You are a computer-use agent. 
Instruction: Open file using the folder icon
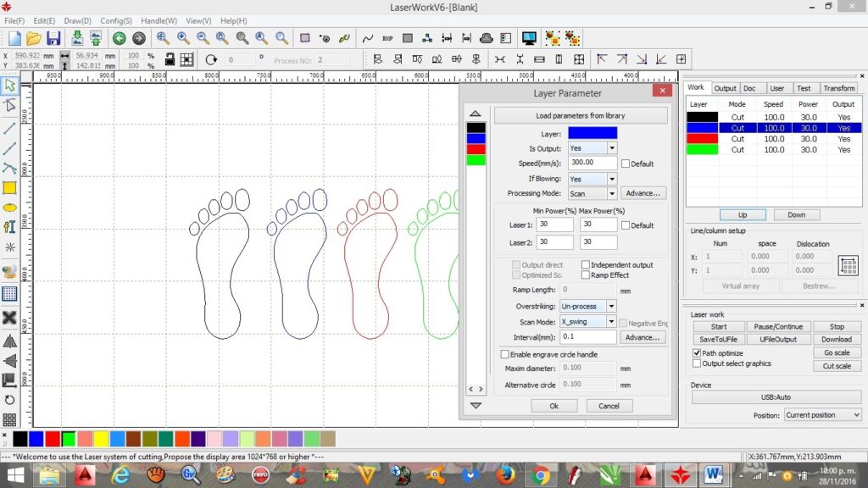point(34,38)
